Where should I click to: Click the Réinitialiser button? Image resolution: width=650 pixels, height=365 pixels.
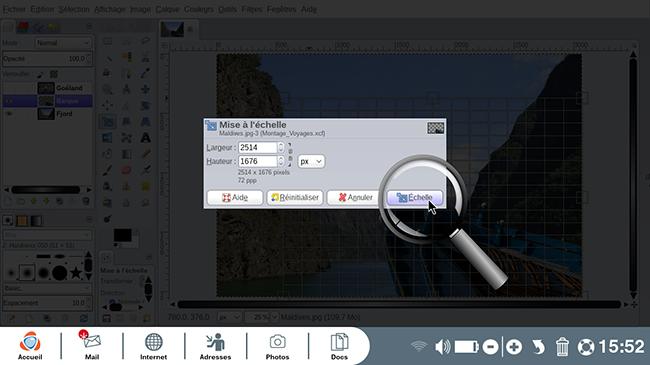tap(295, 197)
